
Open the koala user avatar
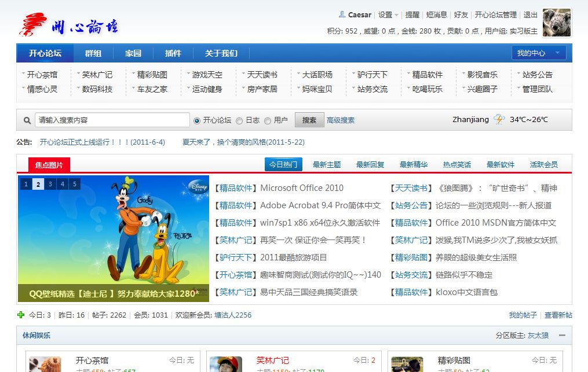pyautogui.click(x=557, y=23)
